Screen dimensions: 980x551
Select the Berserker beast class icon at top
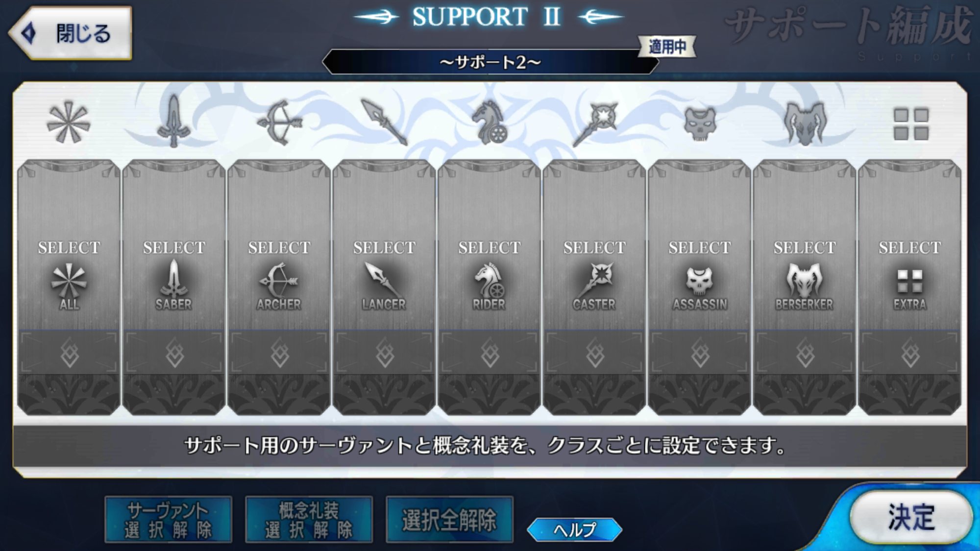[x=805, y=123]
